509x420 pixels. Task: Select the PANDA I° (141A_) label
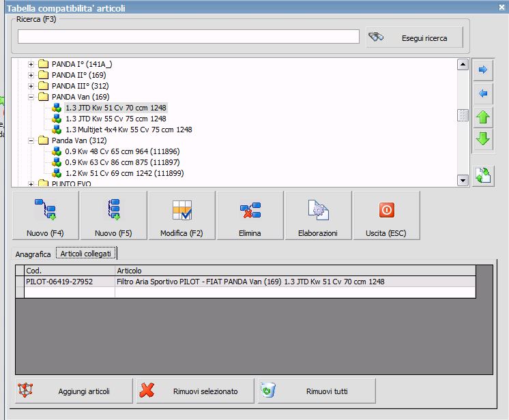pos(82,64)
